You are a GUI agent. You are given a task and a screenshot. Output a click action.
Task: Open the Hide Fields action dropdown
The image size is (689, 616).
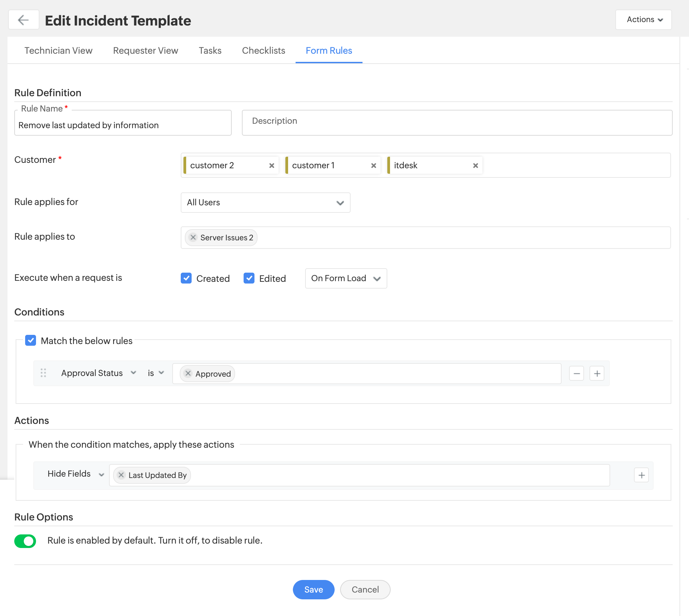(x=75, y=474)
